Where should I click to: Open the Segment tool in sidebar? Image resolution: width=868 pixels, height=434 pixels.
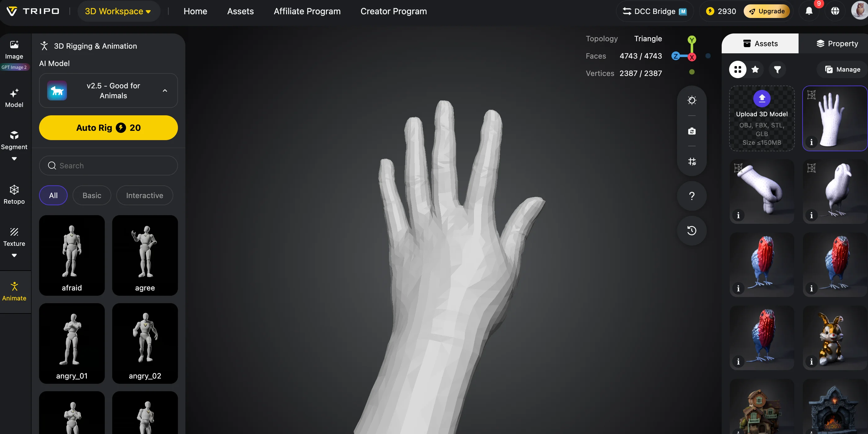click(14, 140)
